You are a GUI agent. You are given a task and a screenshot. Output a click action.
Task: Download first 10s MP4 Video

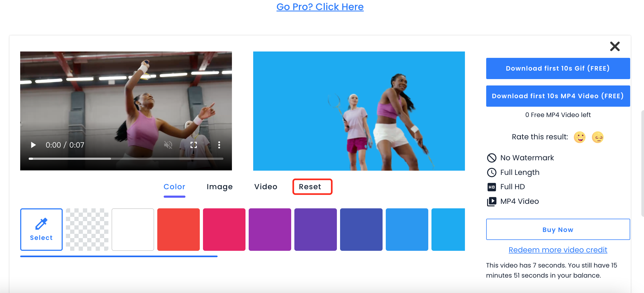coord(558,96)
